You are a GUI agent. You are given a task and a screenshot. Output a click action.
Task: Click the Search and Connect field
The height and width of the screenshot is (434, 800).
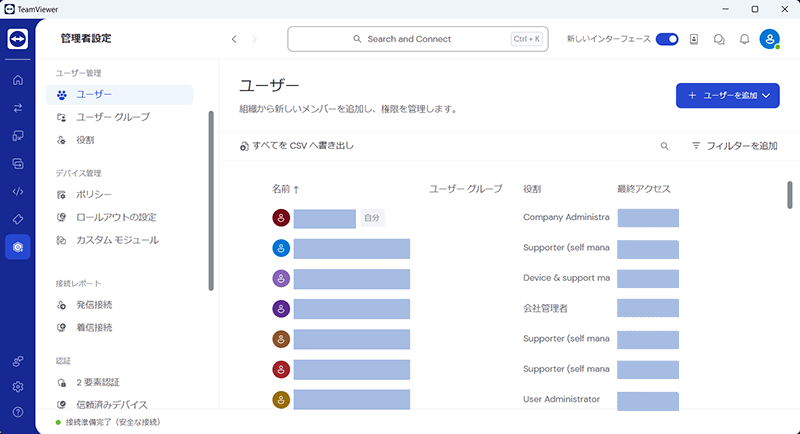[415, 39]
